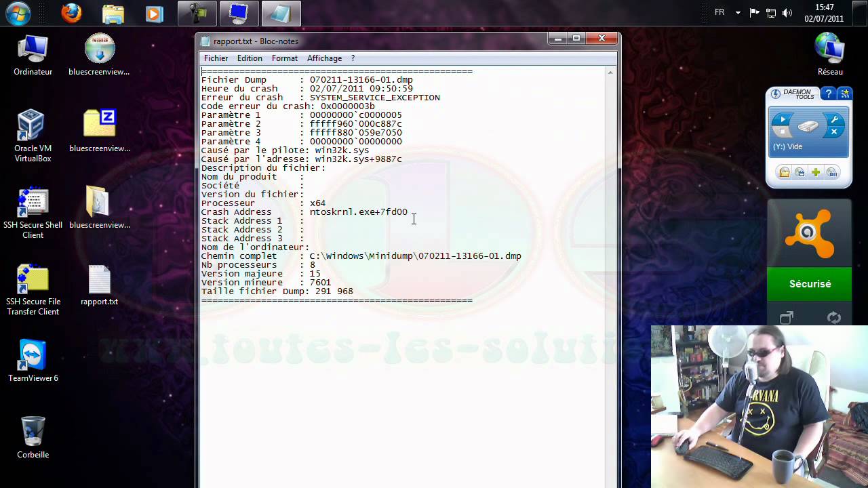
Task: Click text 0x0000003b error code
Action: tap(348, 106)
